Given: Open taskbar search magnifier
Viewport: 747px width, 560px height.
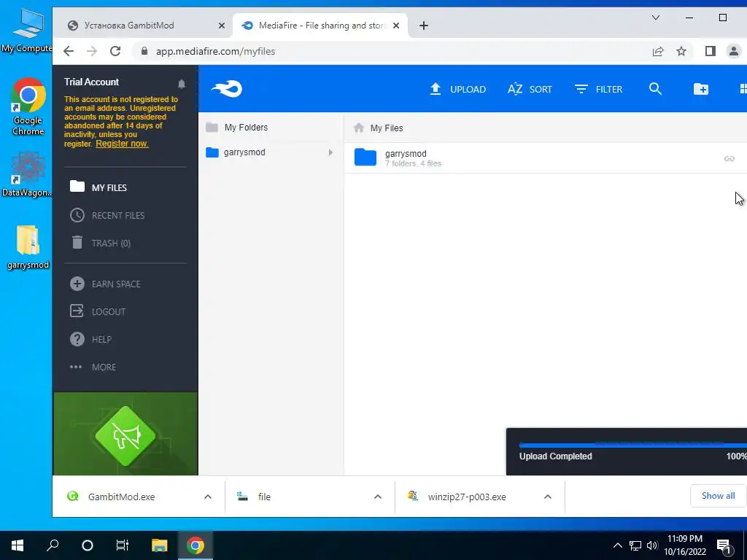Looking at the screenshot, I should (53, 545).
